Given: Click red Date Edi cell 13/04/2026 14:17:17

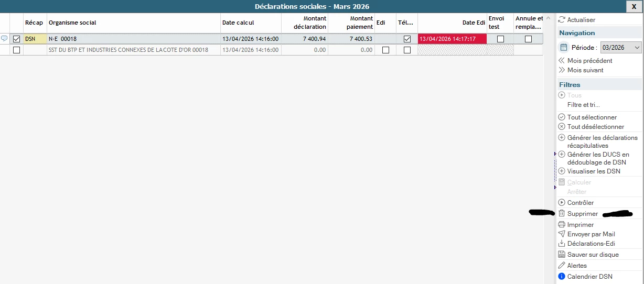Looking at the screenshot, I should click(452, 39).
